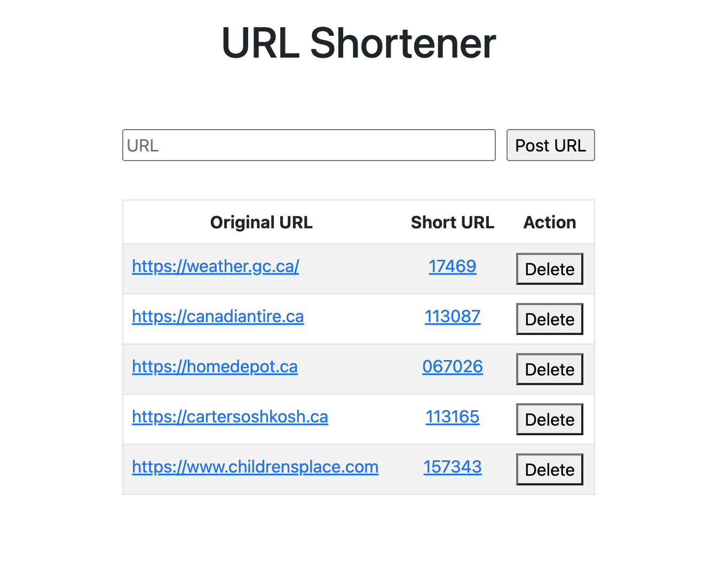Image resolution: width=728 pixels, height=575 pixels.
Task: Click the Short URL column header
Action: (452, 222)
